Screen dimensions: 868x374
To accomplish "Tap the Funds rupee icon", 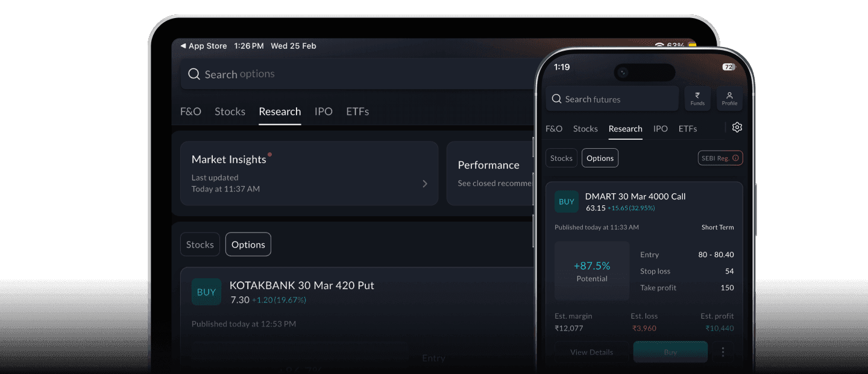I will (x=697, y=99).
